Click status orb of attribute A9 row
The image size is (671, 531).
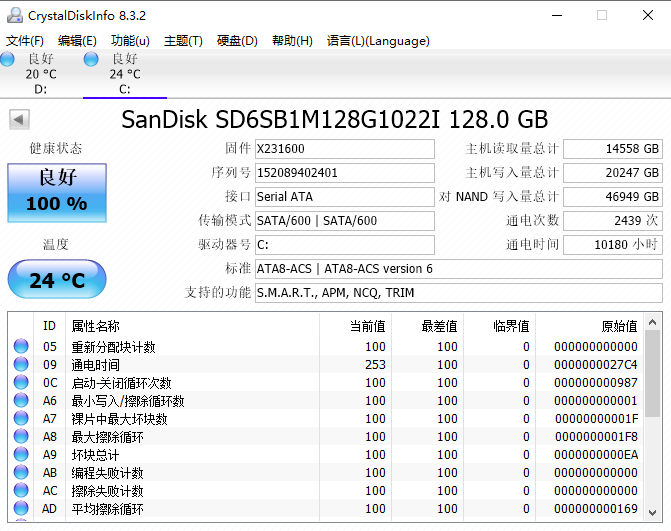21,454
